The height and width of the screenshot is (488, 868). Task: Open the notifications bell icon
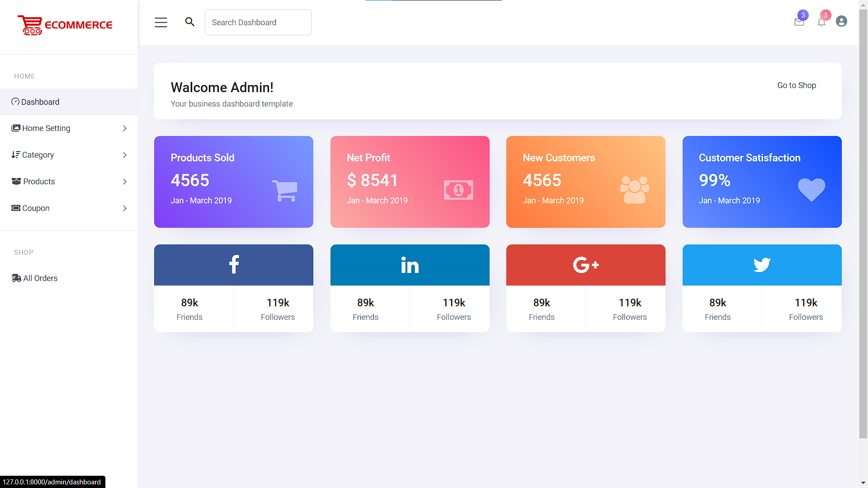point(821,22)
